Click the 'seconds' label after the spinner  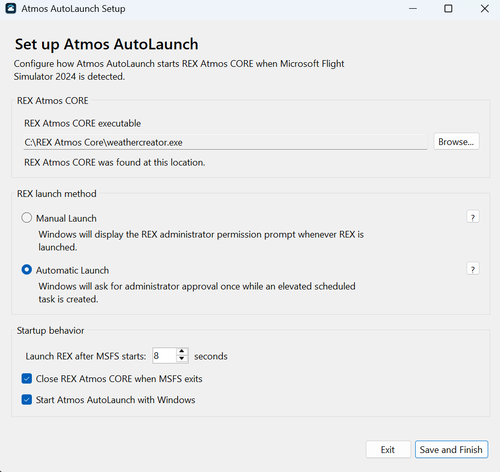tap(211, 356)
